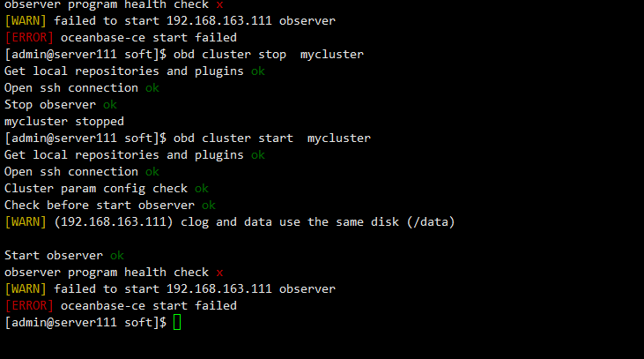Click the "mycluster stopped" output line
Image resolution: width=644 pixels, height=359 pixels.
pyautogui.click(x=64, y=122)
